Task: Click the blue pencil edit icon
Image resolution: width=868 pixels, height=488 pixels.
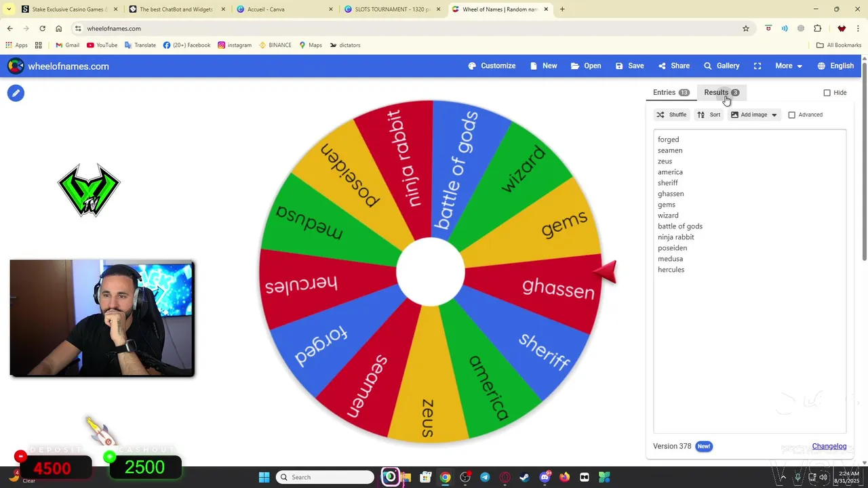Action: pos(16,93)
